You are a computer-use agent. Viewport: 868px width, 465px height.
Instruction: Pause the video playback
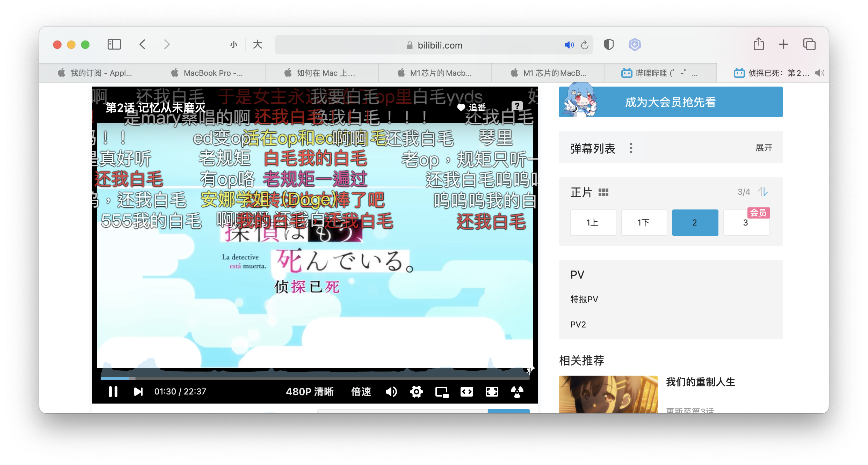pyautogui.click(x=113, y=392)
